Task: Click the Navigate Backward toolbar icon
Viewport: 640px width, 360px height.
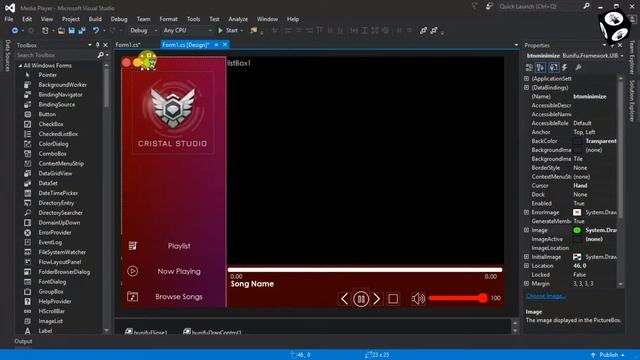Action: click(15, 31)
